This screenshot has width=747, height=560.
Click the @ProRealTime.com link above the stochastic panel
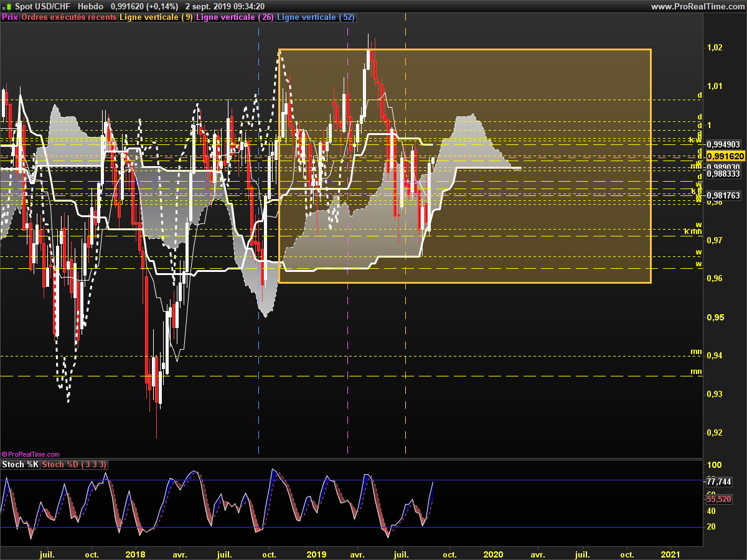31,455
